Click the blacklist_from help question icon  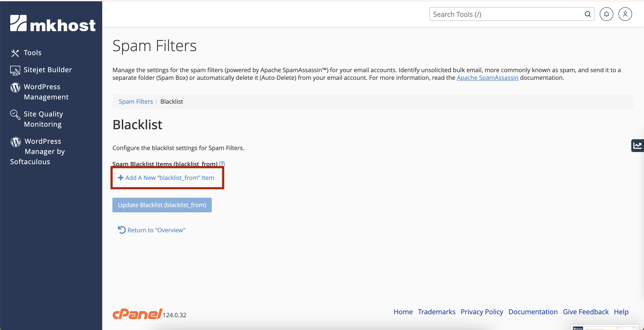coord(222,164)
